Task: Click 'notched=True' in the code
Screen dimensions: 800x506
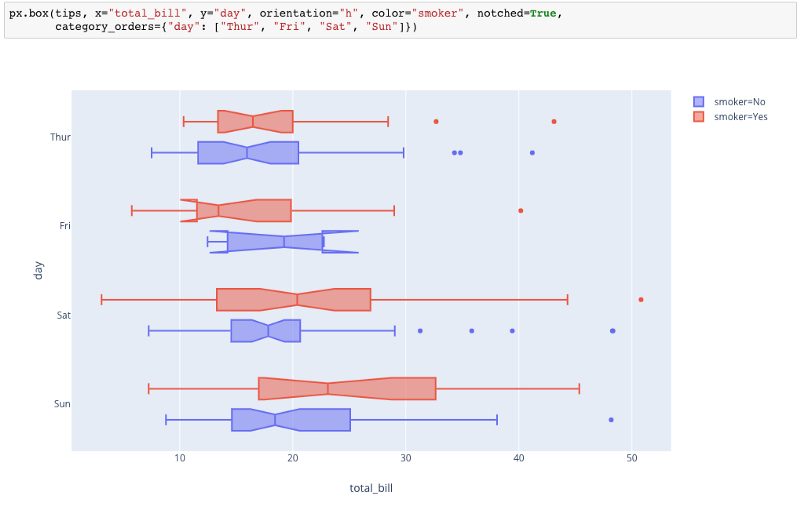Action: (516, 14)
